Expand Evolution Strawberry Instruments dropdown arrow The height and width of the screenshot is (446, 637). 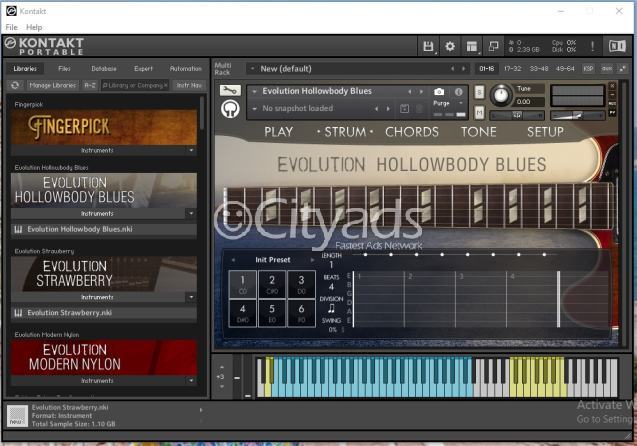click(x=191, y=297)
